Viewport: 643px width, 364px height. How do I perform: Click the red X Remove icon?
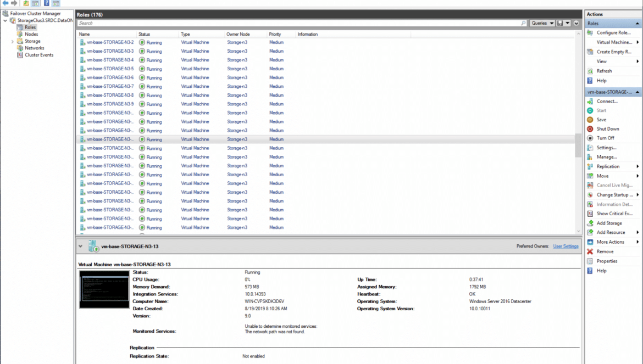click(x=590, y=252)
